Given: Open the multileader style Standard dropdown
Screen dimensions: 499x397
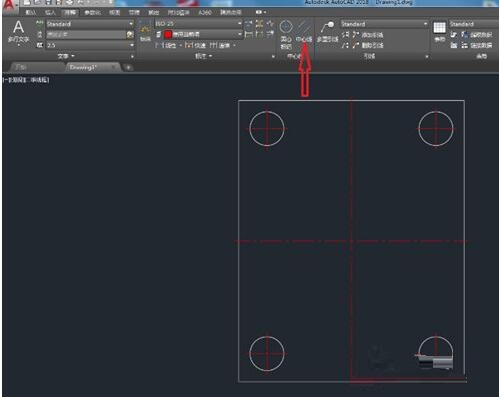Looking at the screenshot, I should tap(384, 24).
